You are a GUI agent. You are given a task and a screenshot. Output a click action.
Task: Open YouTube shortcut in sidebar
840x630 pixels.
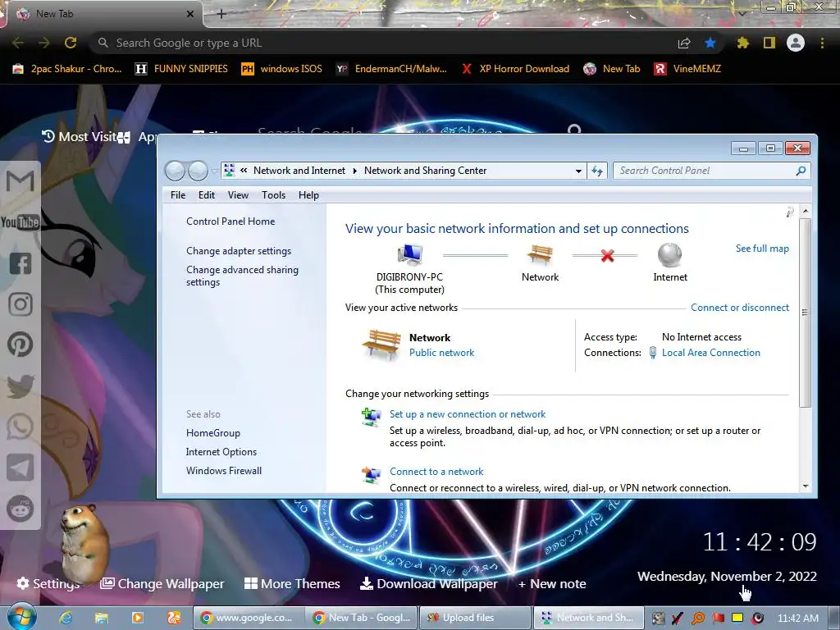coord(20,221)
